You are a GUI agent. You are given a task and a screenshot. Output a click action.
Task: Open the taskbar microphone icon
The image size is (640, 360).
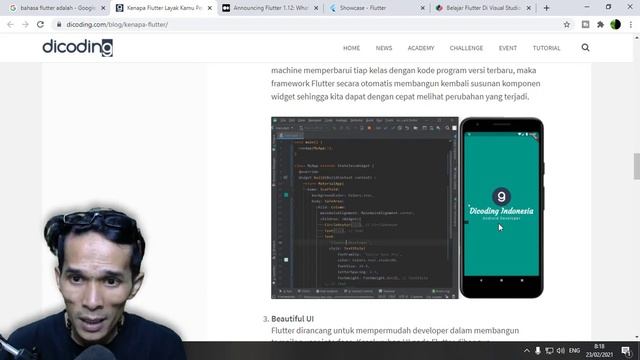538,351
